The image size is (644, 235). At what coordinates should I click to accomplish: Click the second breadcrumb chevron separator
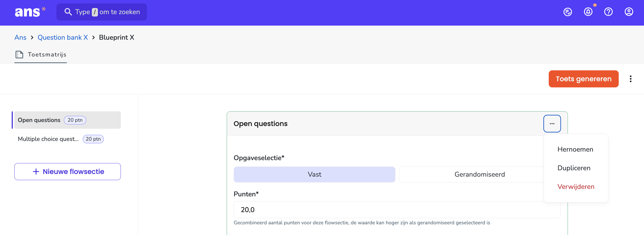click(x=93, y=38)
